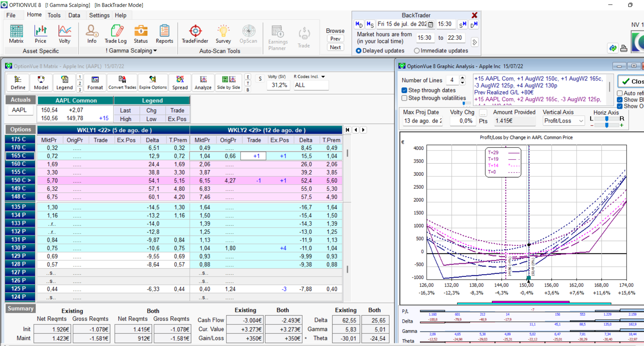Viewport: 644px width, 346px height.
Task: Expand BackTrader market hours options
Action: pos(475,42)
